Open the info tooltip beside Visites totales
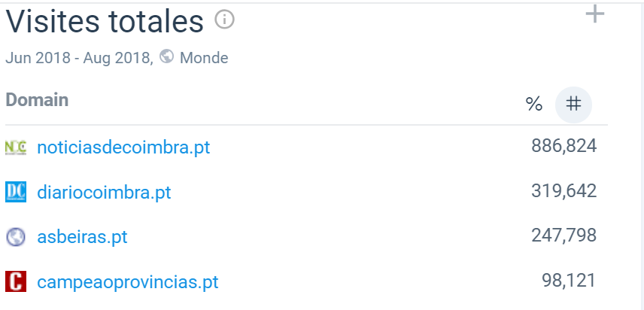 [225, 20]
